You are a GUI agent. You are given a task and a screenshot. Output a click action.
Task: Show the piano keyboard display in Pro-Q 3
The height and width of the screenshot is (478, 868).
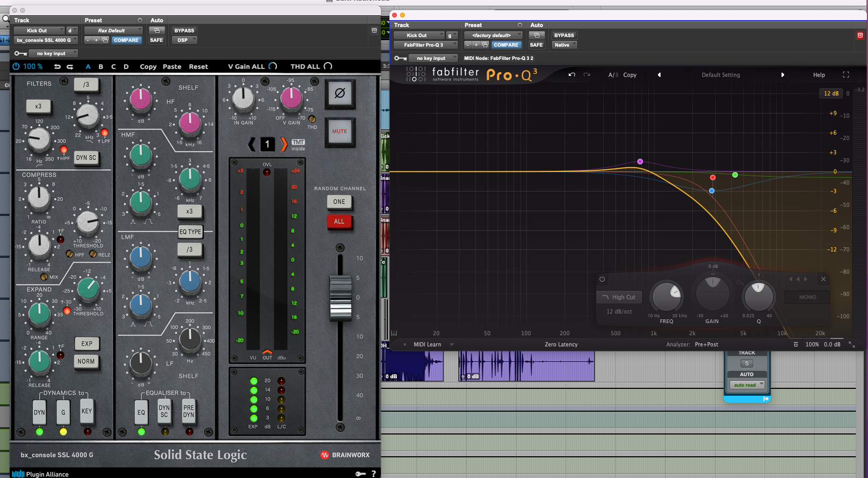tap(394, 333)
